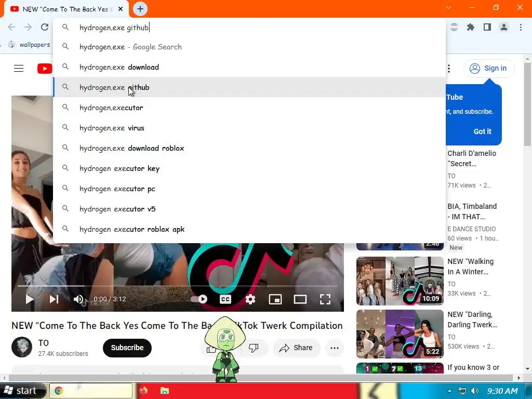Image resolution: width=532 pixels, height=399 pixels.
Task: Open BIA, Timbaland IM THAT video title
Action: pyautogui.click(x=472, y=211)
